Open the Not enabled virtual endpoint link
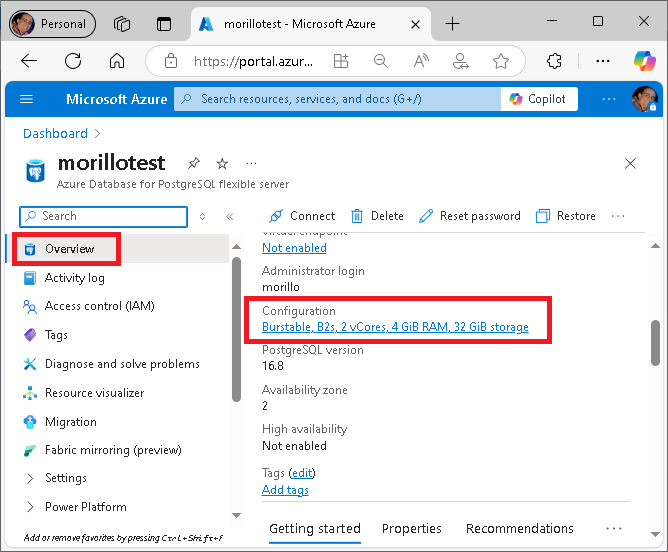 tap(294, 248)
